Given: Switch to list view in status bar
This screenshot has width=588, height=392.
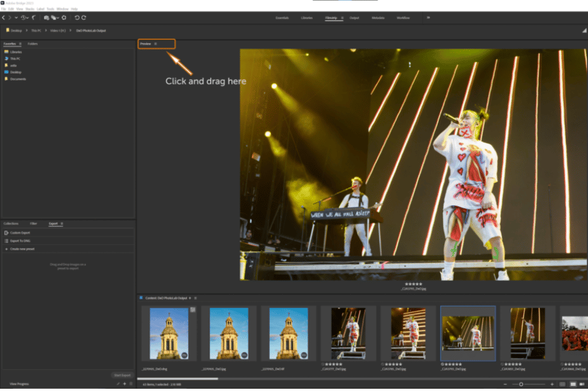Looking at the screenshot, I should coord(581,384).
